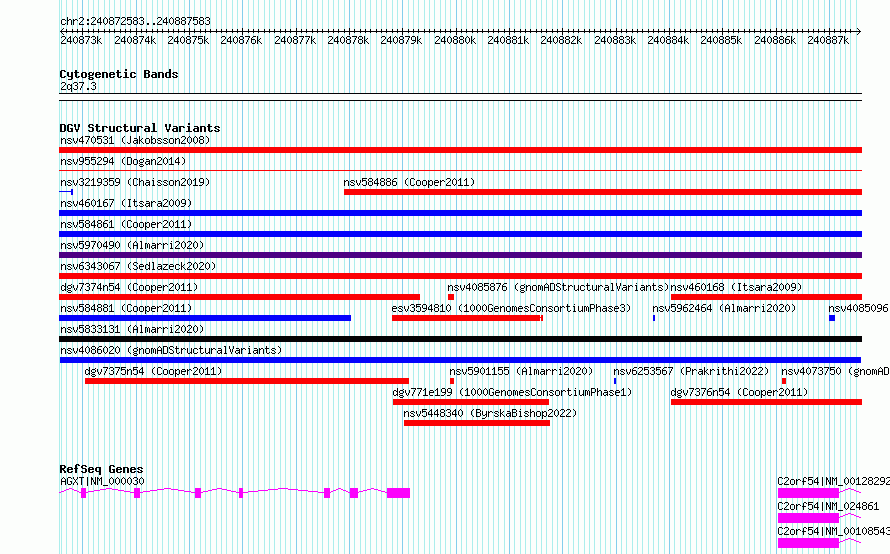The image size is (890, 554).
Task: Open the C2orf54|NM_00128292 gene label
Action: click(x=833, y=481)
